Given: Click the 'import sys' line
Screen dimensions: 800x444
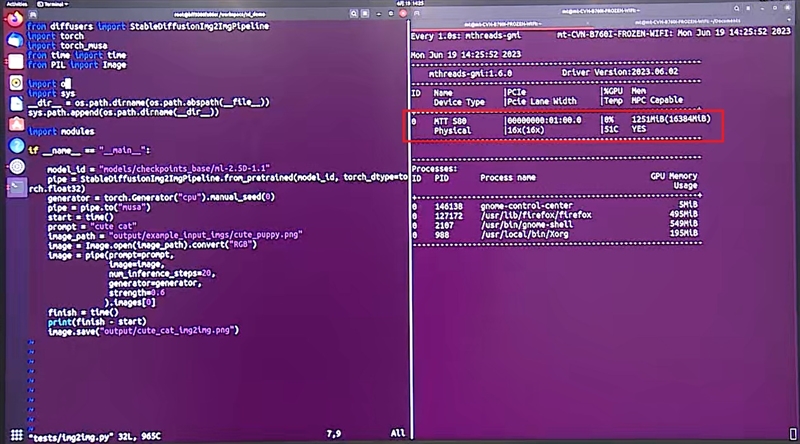Looking at the screenshot, I should 52,93.
